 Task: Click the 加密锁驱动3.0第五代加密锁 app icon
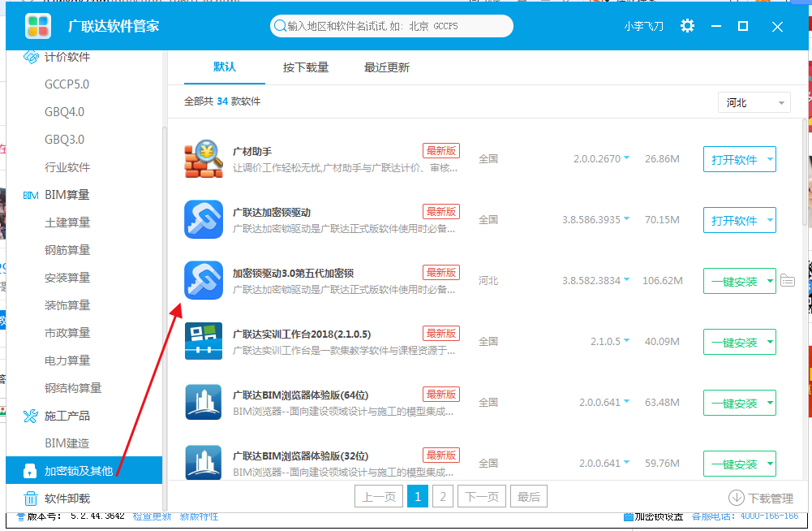coord(204,280)
